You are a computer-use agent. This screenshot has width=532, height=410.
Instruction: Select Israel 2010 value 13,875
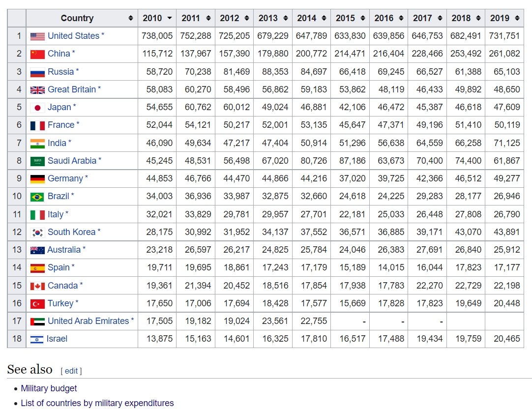(159, 338)
